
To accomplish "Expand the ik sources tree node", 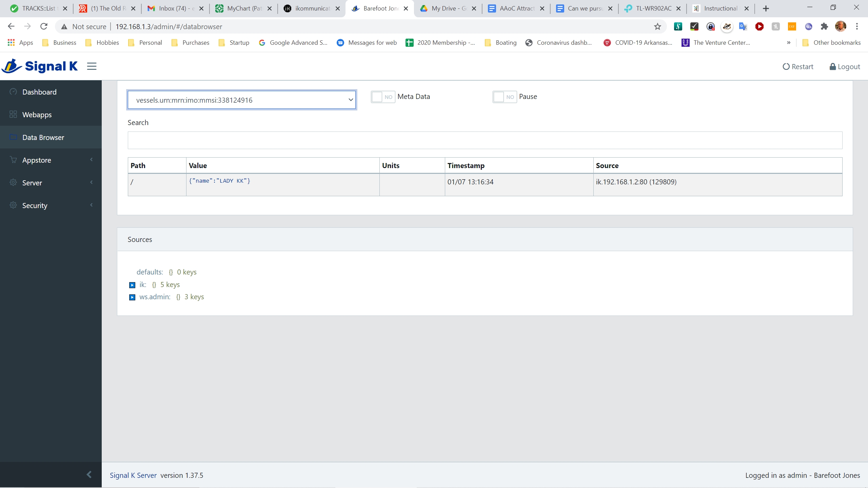I will pos(132,285).
